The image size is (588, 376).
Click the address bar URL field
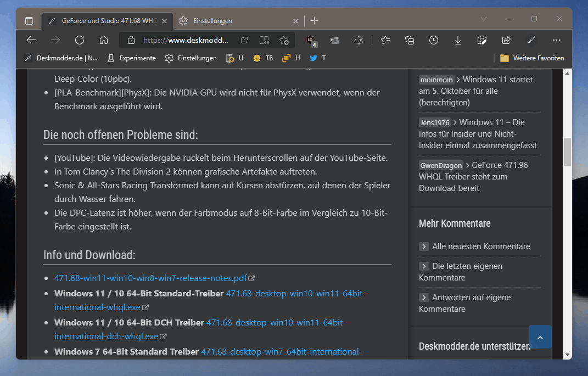(x=186, y=40)
